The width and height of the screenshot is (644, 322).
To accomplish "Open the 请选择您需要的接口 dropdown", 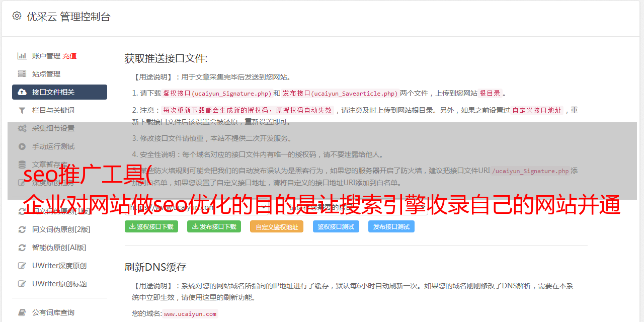I will click(356, 207).
